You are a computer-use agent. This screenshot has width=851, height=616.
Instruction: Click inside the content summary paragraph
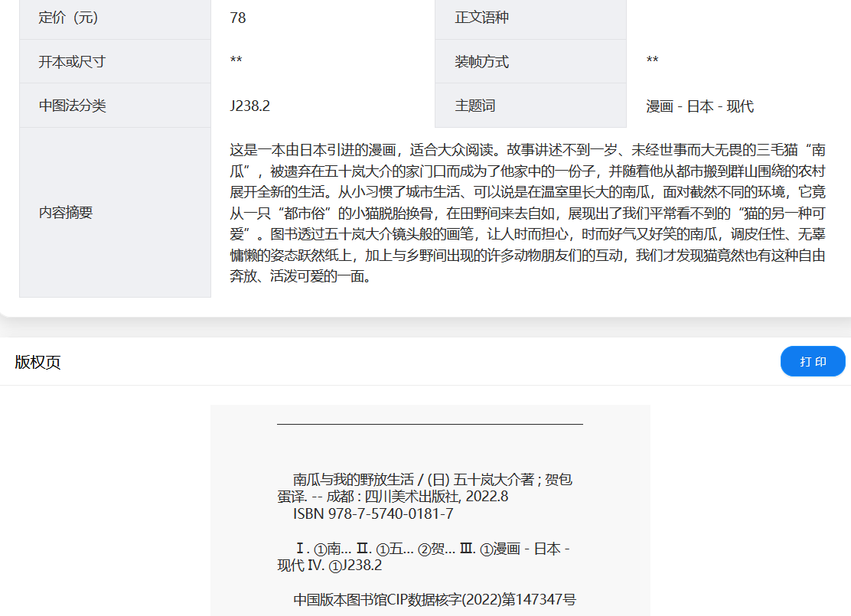click(527, 213)
